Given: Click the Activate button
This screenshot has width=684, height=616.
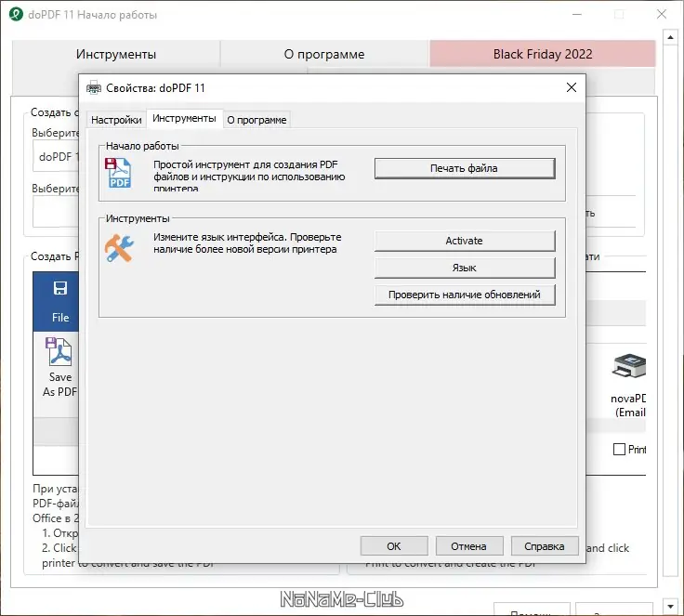Looking at the screenshot, I should [x=465, y=241].
